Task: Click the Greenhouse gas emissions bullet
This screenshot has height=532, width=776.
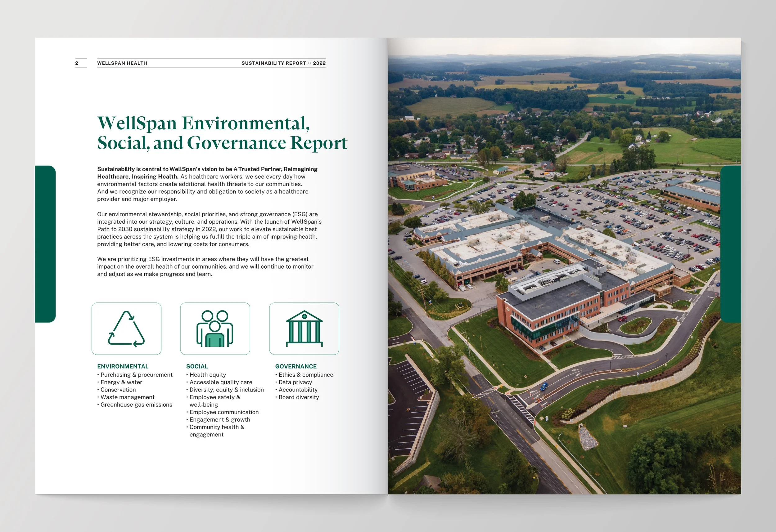Action: point(136,405)
